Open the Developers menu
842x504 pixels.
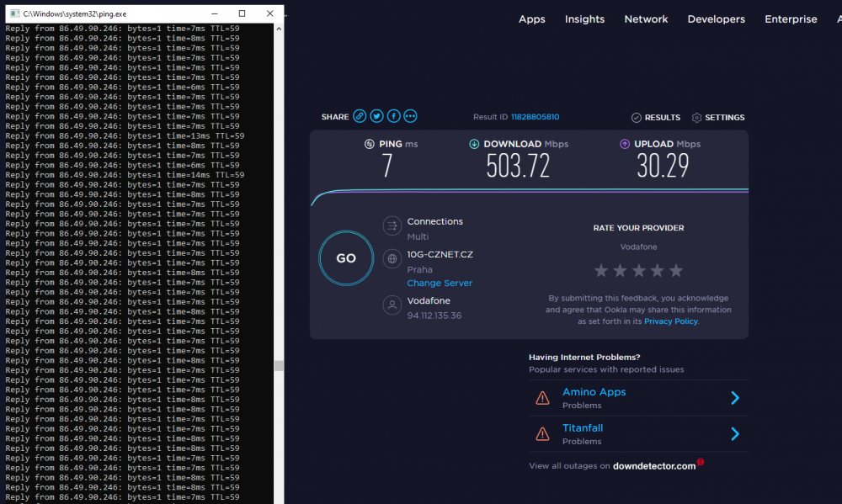pyautogui.click(x=716, y=19)
